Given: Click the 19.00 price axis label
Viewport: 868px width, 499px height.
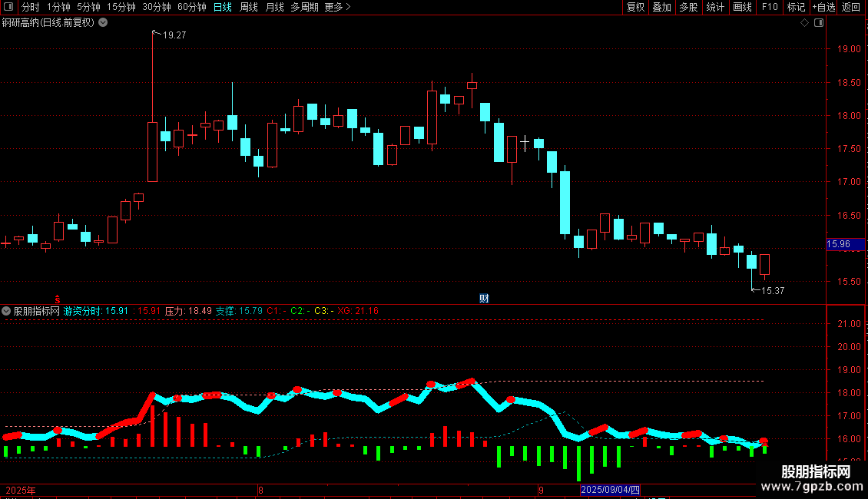Looking at the screenshot, I should (x=849, y=48).
